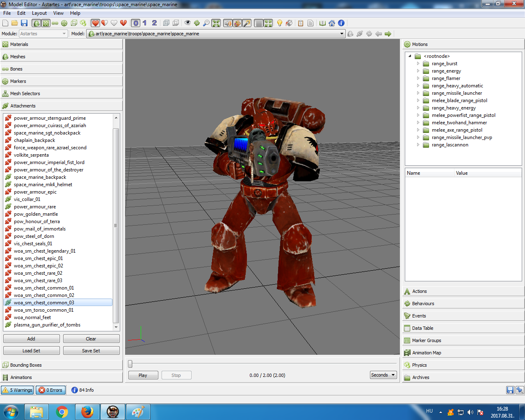Open the green book documentation icon

[322, 23]
